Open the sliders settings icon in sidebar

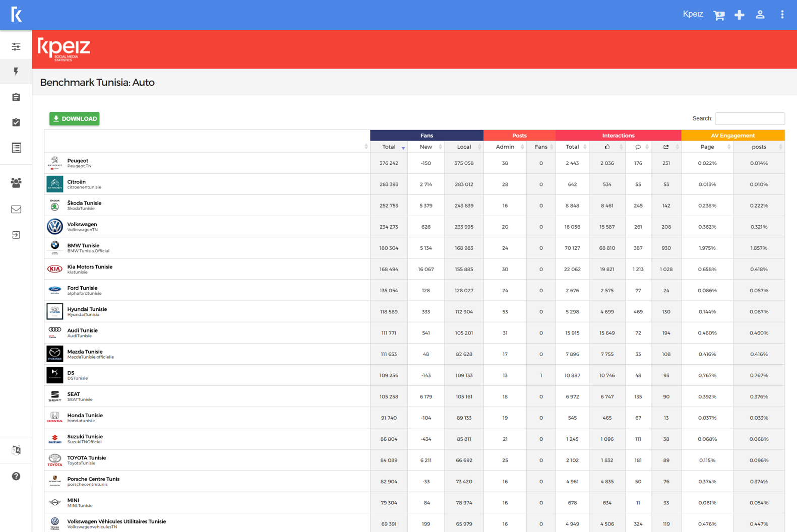tap(16, 46)
